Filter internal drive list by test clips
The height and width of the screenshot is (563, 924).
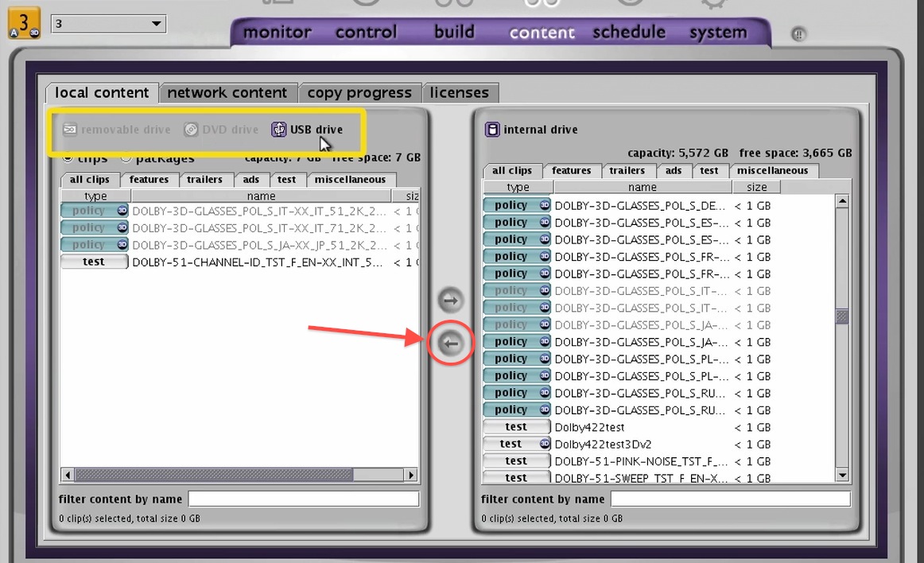709,170
